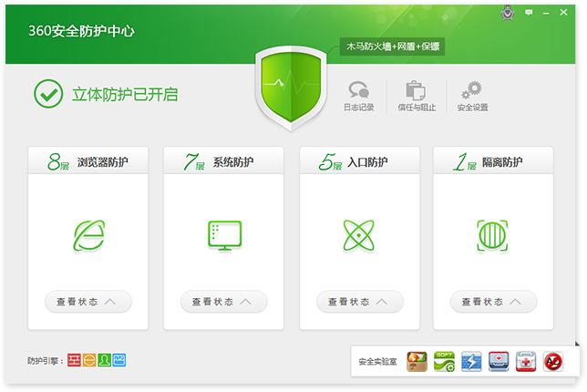Click the green user protection engine icon
The image size is (587, 392).
click(104, 361)
